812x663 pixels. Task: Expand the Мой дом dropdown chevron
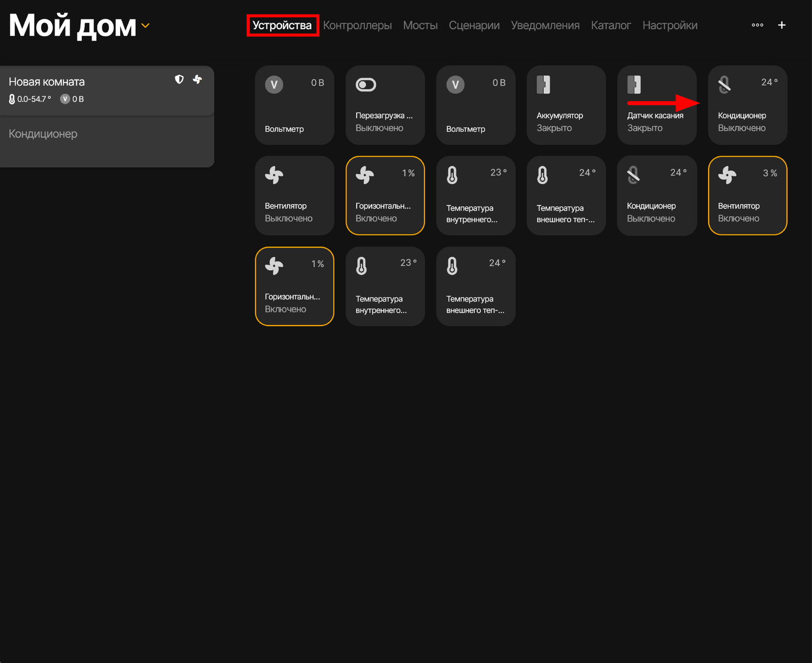pyautogui.click(x=145, y=25)
